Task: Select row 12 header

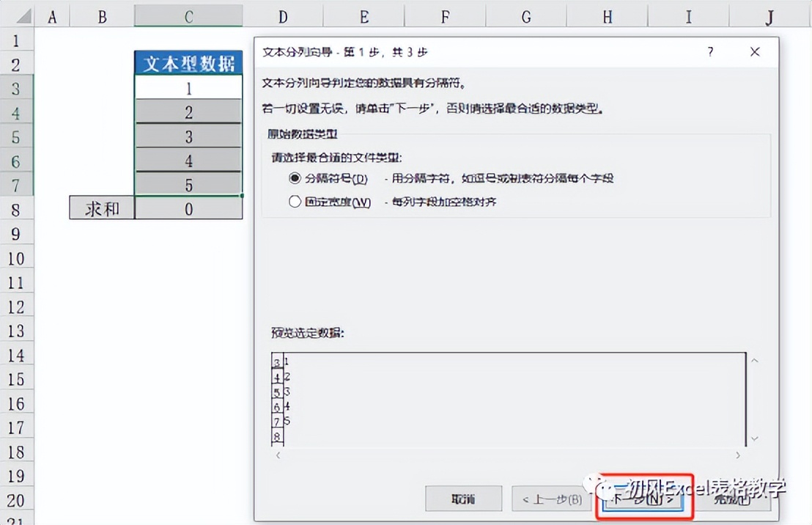Action: pos(16,306)
